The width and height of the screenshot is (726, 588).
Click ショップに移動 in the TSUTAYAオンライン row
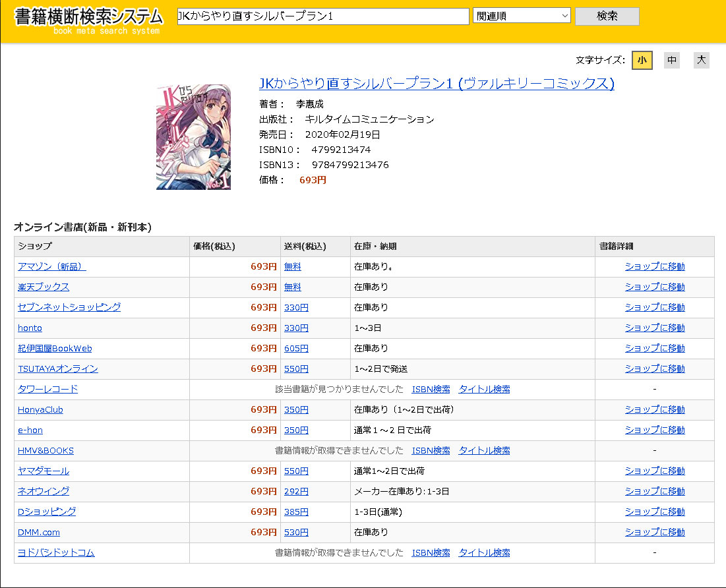(x=655, y=369)
